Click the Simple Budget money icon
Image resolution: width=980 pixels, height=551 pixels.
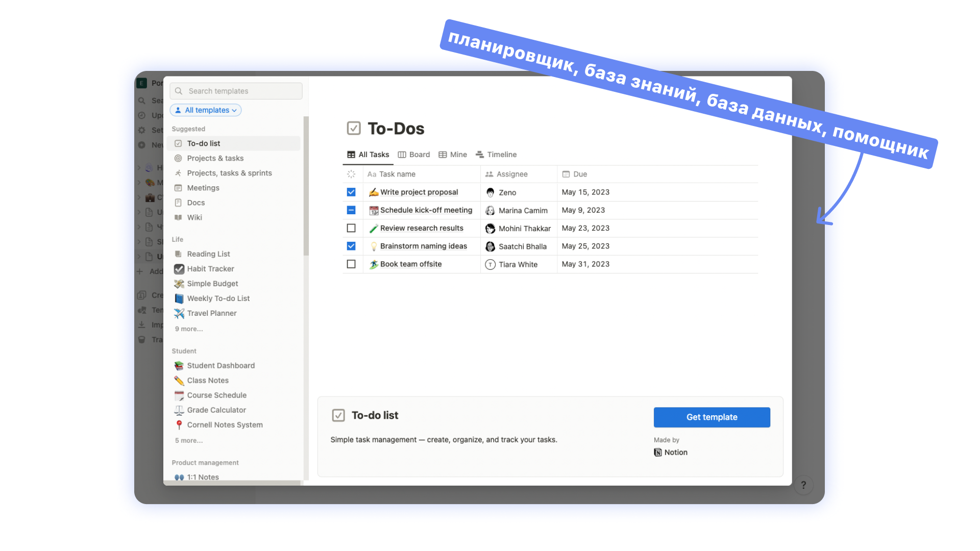179,284
